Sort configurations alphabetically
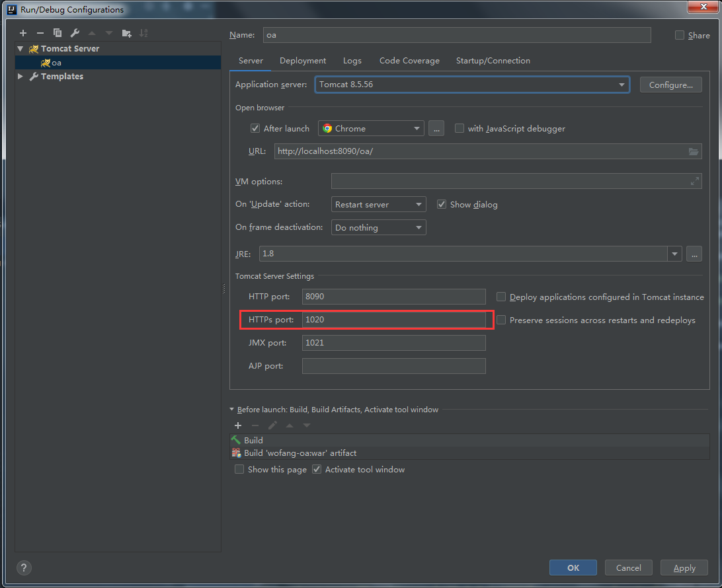Viewport: 722px width, 588px height. tap(144, 32)
